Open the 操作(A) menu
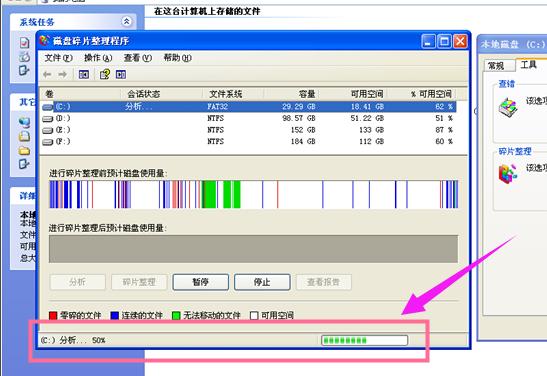 (x=98, y=58)
